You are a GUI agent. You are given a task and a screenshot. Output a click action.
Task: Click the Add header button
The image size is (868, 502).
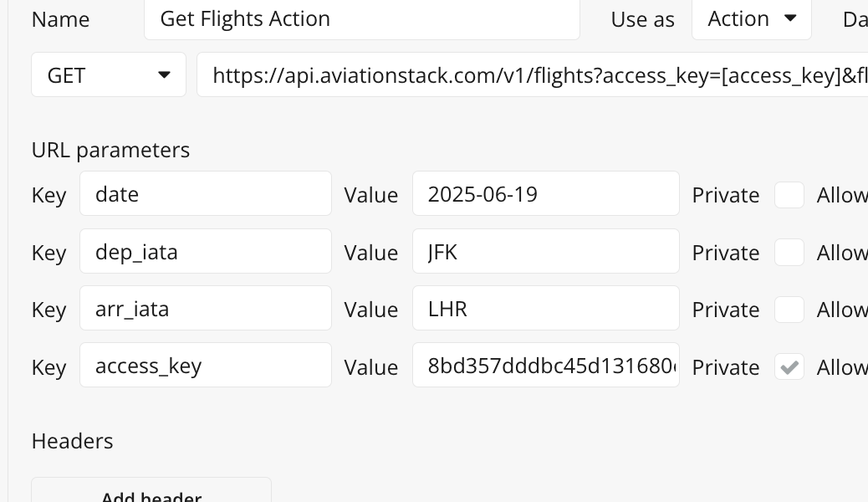[x=151, y=494]
